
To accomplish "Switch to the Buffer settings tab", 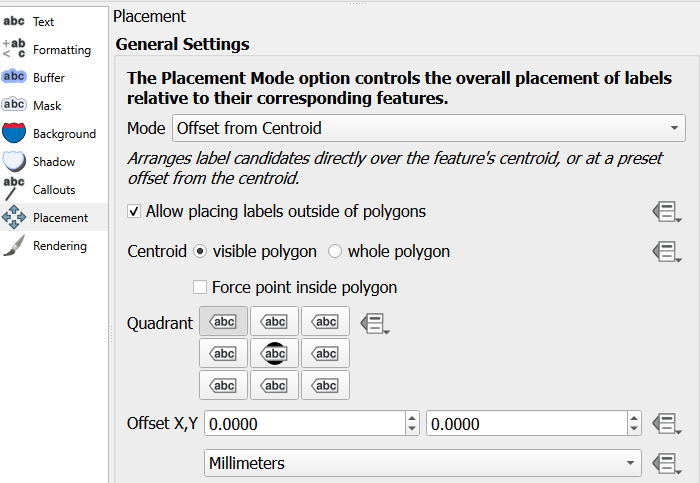I will [x=48, y=77].
